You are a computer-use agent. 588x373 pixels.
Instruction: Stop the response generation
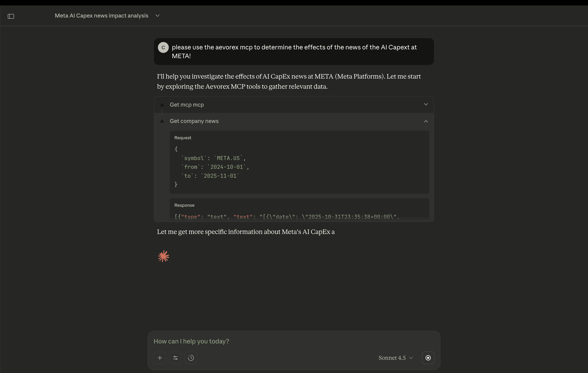[x=428, y=358]
